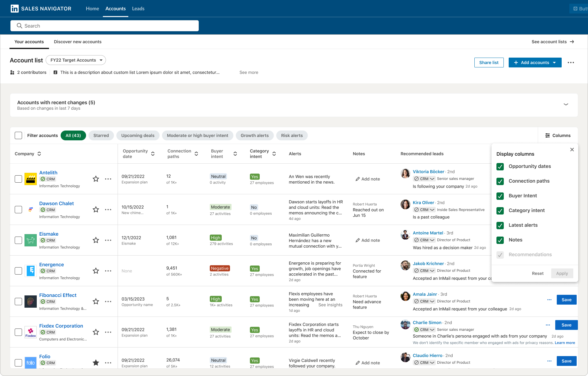The height and width of the screenshot is (376, 588).
Task: Star the Fibonacci Effect account
Action: [x=96, y=302]
